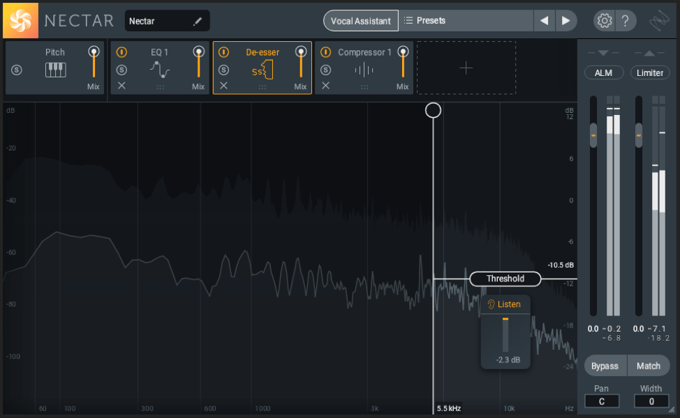Edit the preset name with pencil icon
680x418 pixels.
(197, 21)
